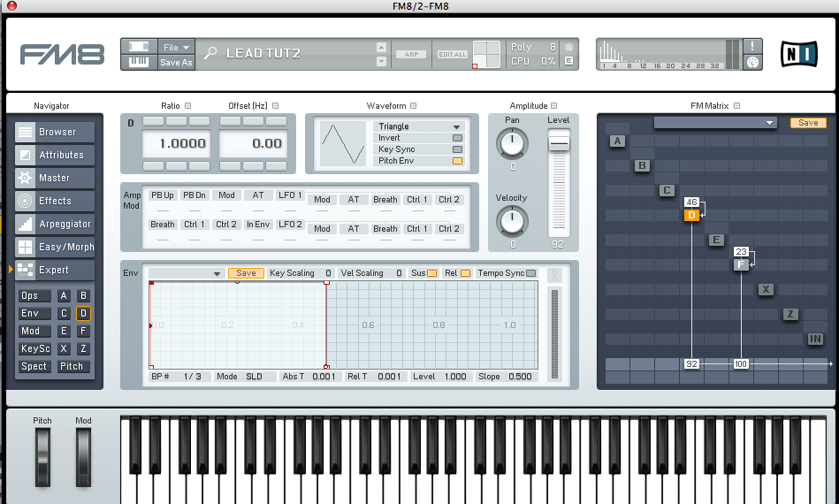
Task: Click the Ratio value field 1.0000
Action: [x=176, y=143]
